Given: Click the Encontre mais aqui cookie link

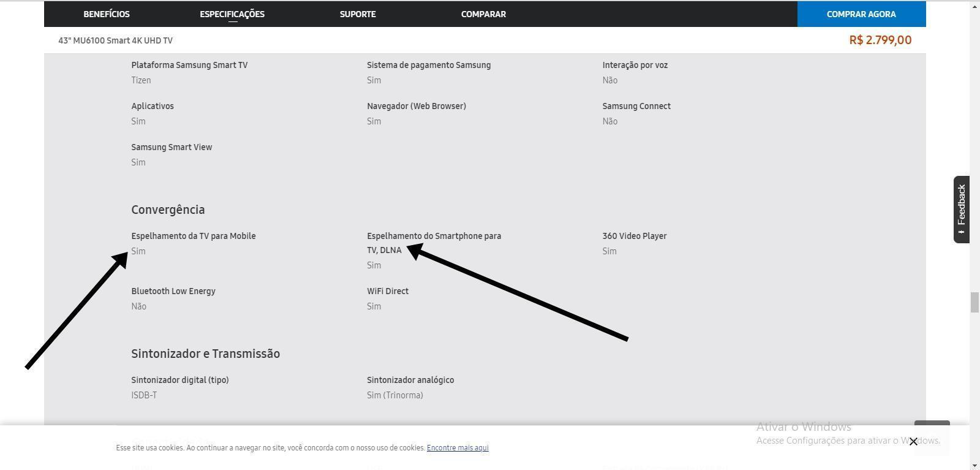Looking at the screenshot, I should 458,447.
